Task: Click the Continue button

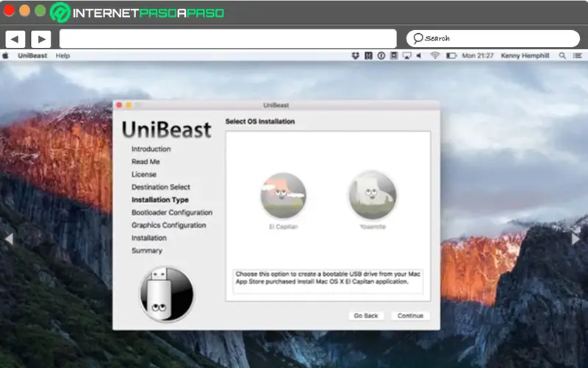Action: (410, 316)
